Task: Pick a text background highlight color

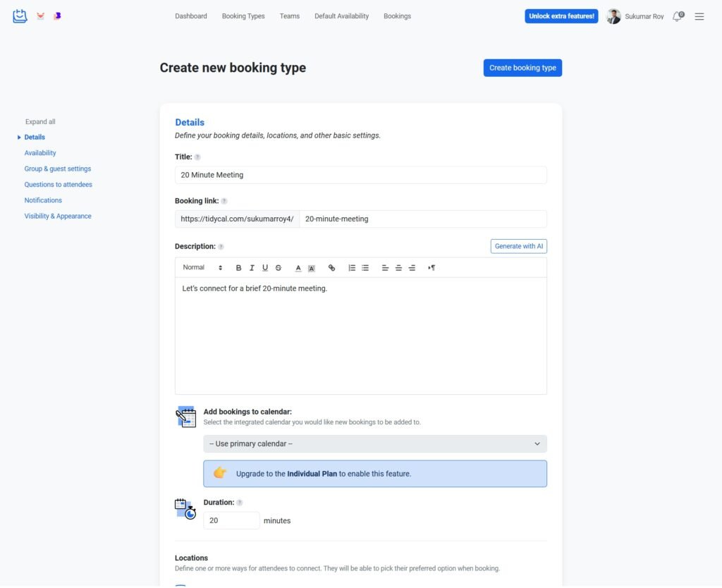Action: pos(312,268)
